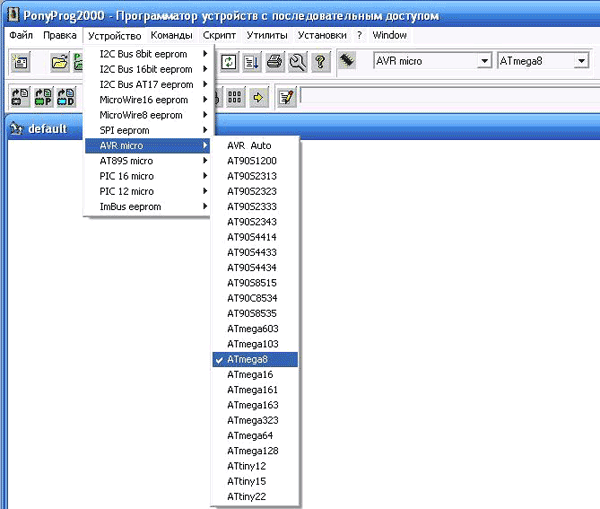Click the black chip icon beside device selector
The height and width of the screenshot is (509, 600).
(347, 60)
